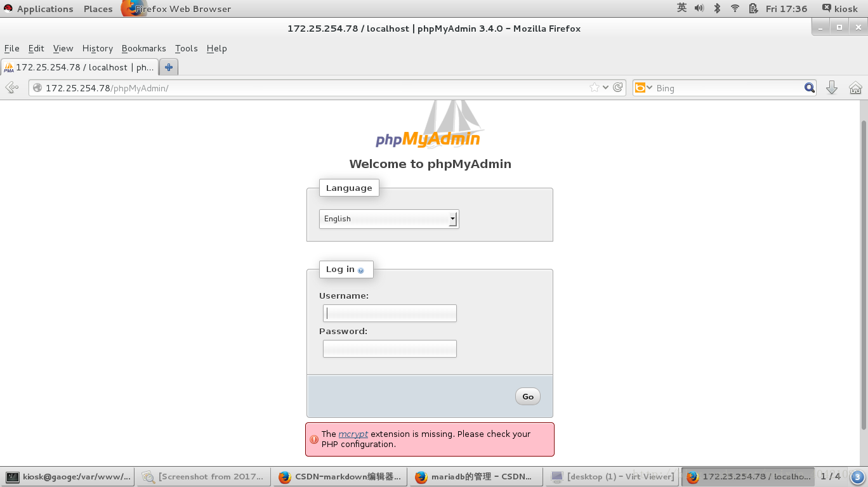868x487 pixels.
Task: Click the red error icon in mcrypt warning
Action: [314, 439]
